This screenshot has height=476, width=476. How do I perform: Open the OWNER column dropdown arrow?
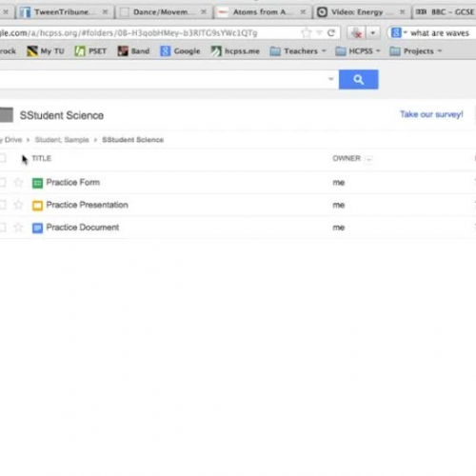point(368,159)
